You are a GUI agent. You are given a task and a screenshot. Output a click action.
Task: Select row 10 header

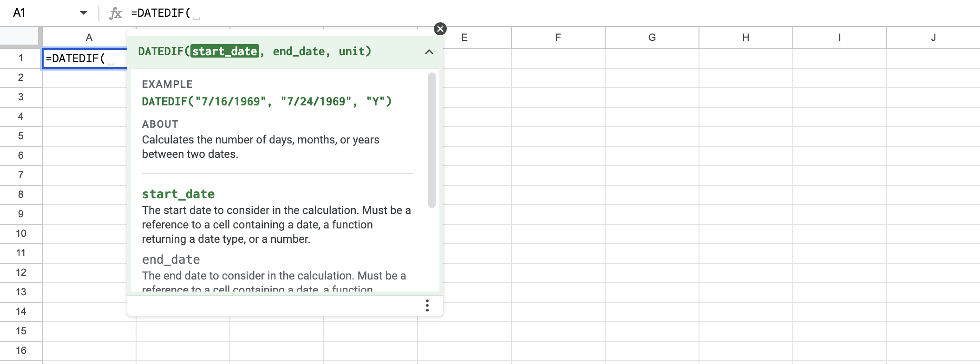[x=21, y=234]
